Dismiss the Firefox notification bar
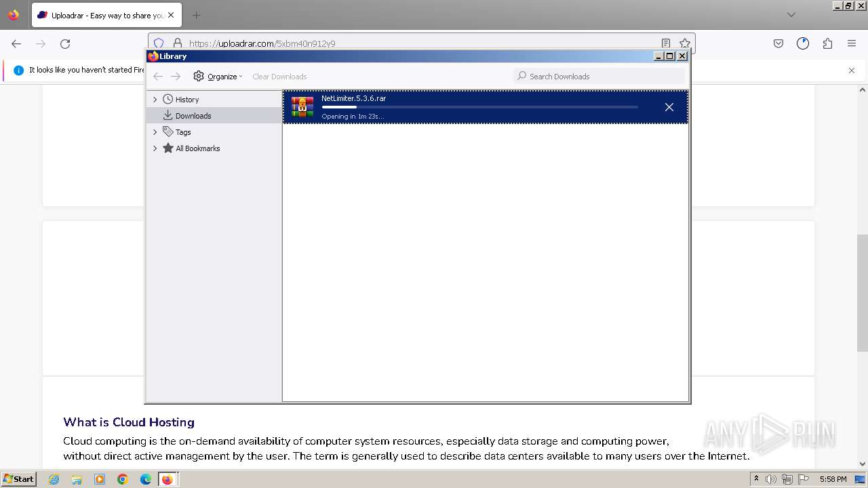The image size is (868, 488). click(852, 70)
